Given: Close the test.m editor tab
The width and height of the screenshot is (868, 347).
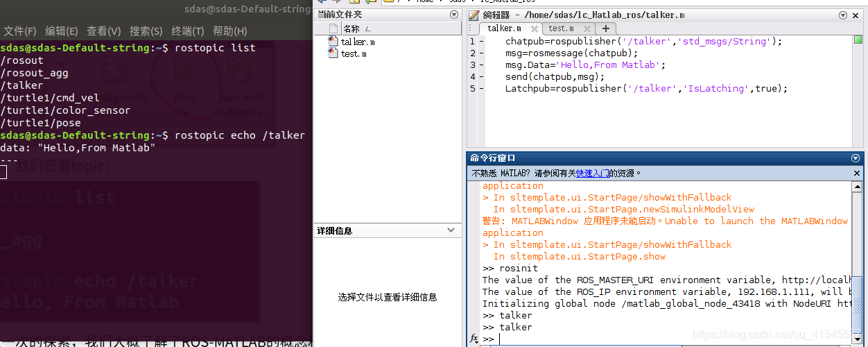Looking at the screenshot, I should coord(587,28).
